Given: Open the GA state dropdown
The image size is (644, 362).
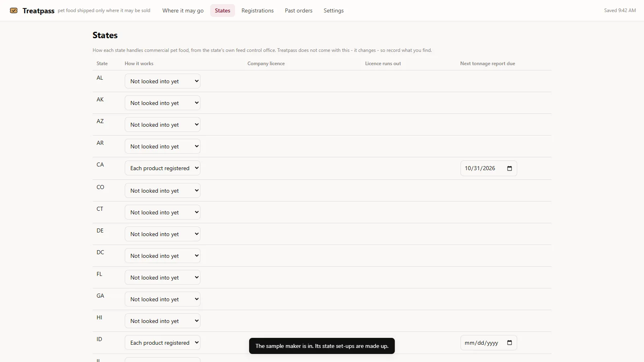Looking at the screenshot, I should [x=163, y=299].
